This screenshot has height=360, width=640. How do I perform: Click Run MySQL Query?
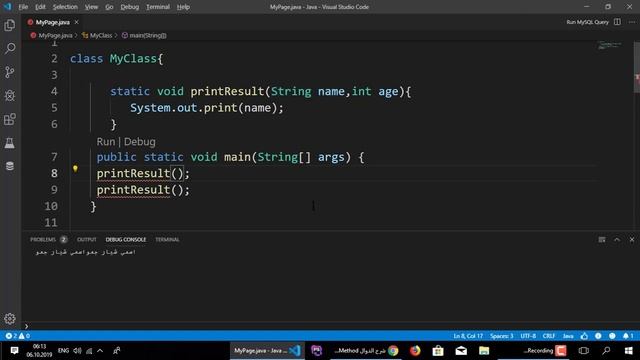pos(587,22)
